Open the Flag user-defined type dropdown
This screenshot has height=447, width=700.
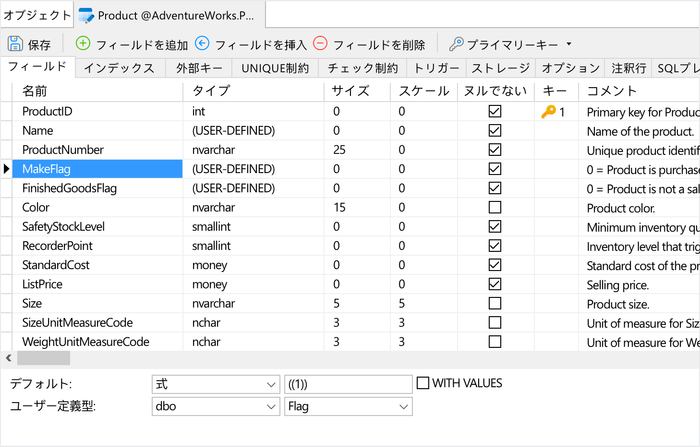pos(403,406)
